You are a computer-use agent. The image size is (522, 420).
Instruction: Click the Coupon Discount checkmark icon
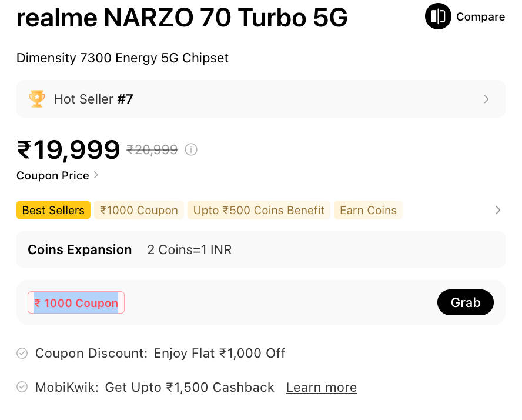pyautogui.click(x=22, y=354)
